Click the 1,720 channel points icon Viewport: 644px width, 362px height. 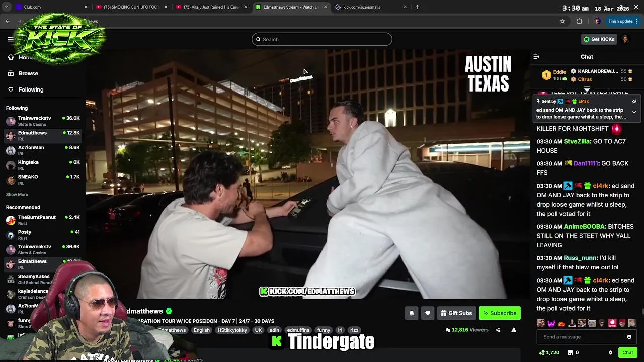(542, 353)
